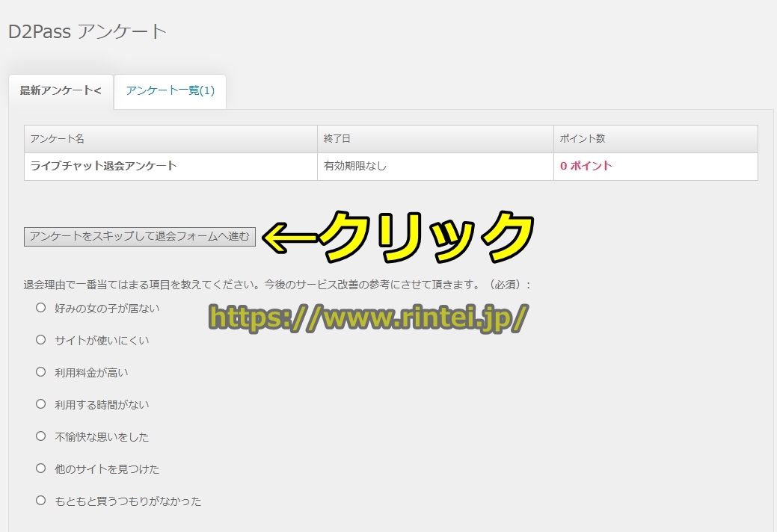
Task: Select the もともと買うつもりがなかった radio option
Action: click(41, 501)
